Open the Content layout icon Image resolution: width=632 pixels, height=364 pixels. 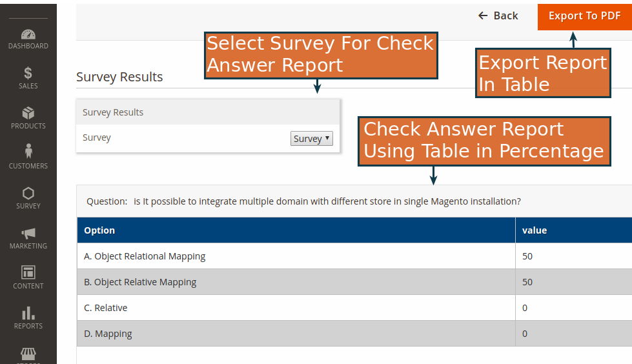[x=28, y=272]
